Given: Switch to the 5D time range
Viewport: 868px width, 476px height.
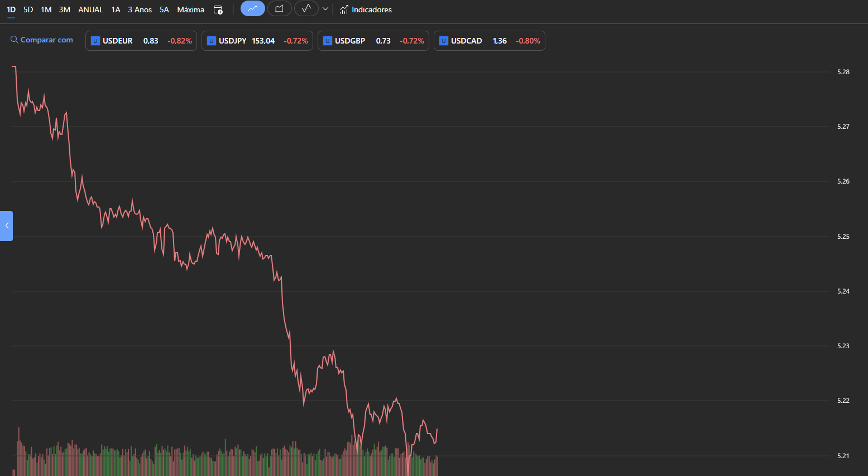Looking at the screenshot, I should pos(28,9).
